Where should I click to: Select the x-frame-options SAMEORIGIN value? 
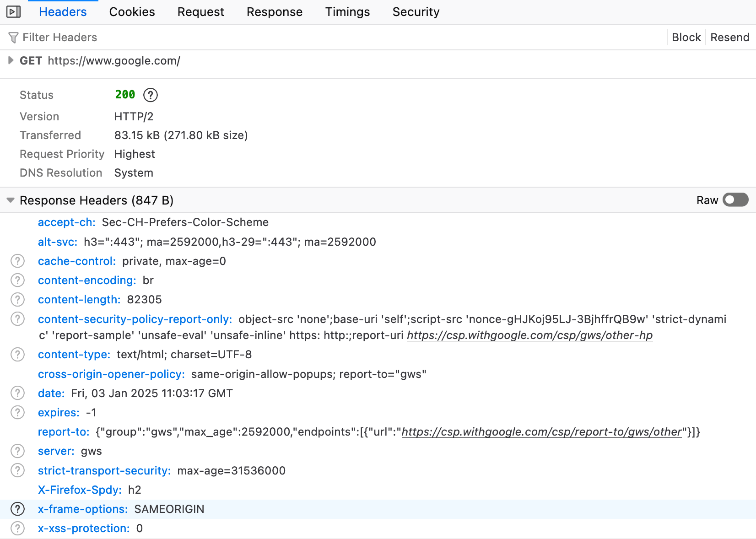point(169,509)
